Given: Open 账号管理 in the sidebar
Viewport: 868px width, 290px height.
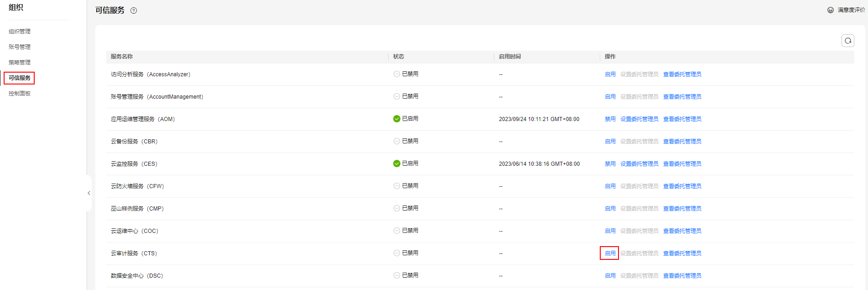Looking at the screenshot, I should pyautogui.click(x=20, y=47).
